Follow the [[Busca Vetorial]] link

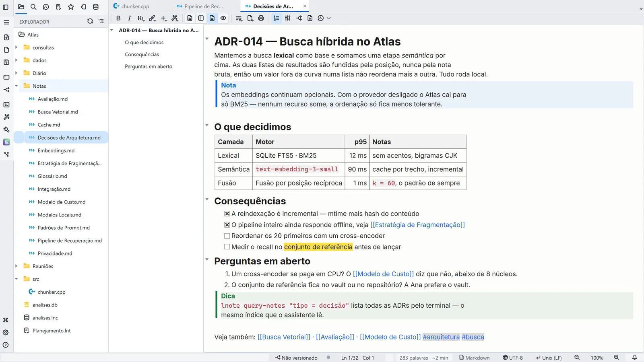click(x=284, y=337)
